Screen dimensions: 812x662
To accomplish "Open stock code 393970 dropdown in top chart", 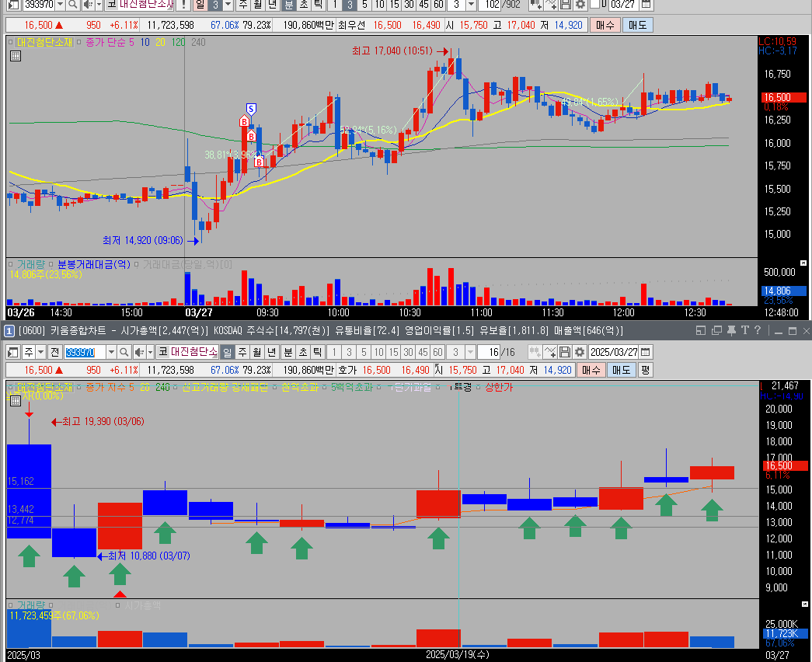I will coord(60,5).
